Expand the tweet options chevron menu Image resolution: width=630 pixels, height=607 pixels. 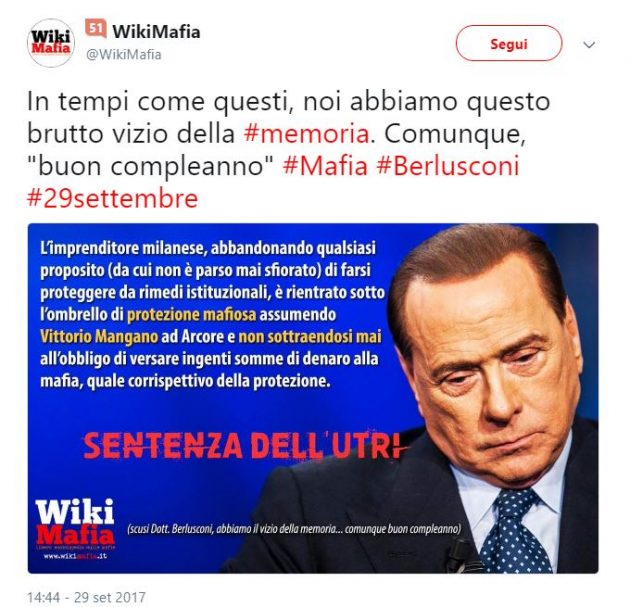click(x=589, y=44)
